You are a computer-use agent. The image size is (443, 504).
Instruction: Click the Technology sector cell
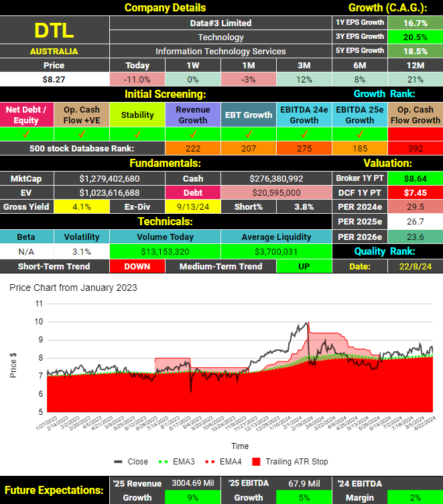tap(220, 38)
